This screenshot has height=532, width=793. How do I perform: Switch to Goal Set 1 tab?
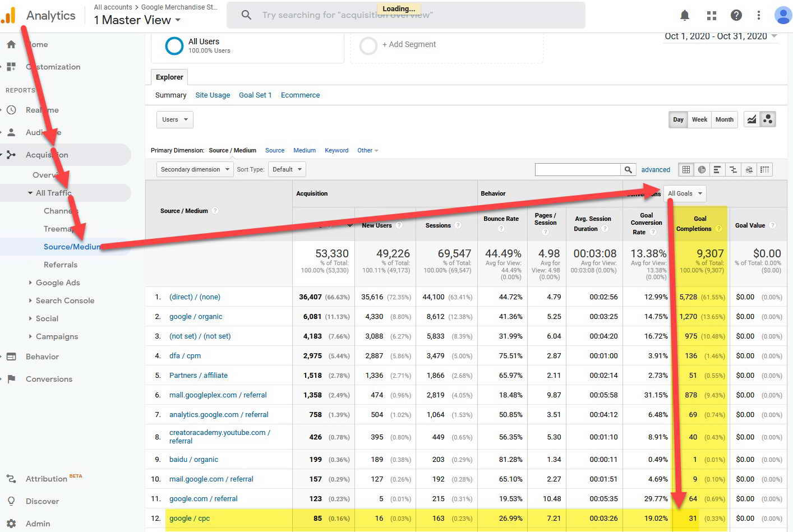[255, 95]
